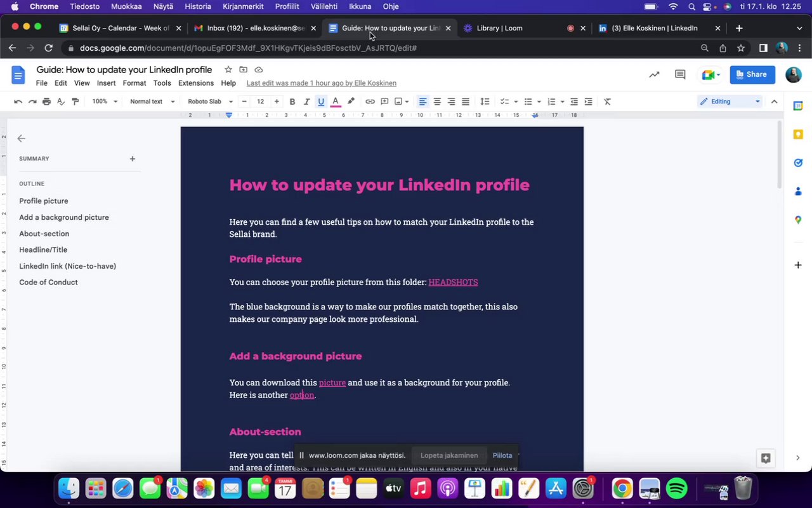Add a summary with plus icon
The width and height of the screenshot is (812, 508).
click(133, 159)
